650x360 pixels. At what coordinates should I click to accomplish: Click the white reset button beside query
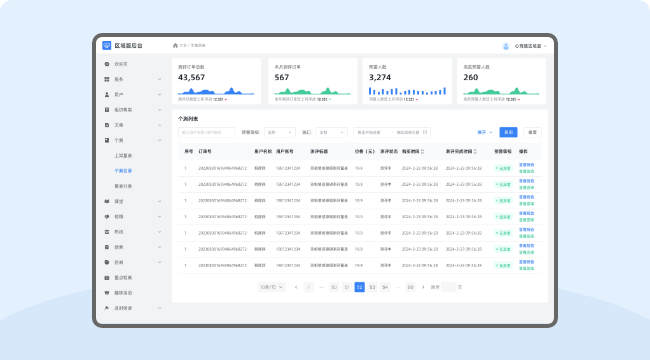click(532, 132)
